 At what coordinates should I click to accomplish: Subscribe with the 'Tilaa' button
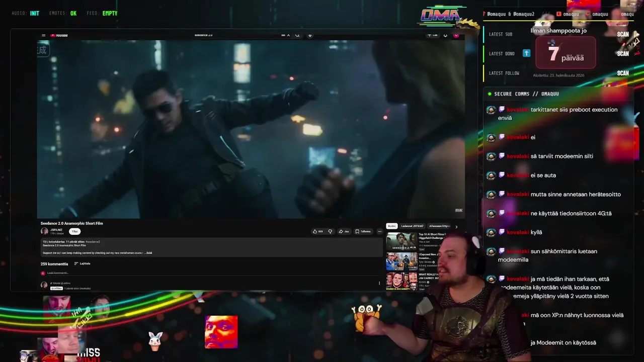pos(74,232)
